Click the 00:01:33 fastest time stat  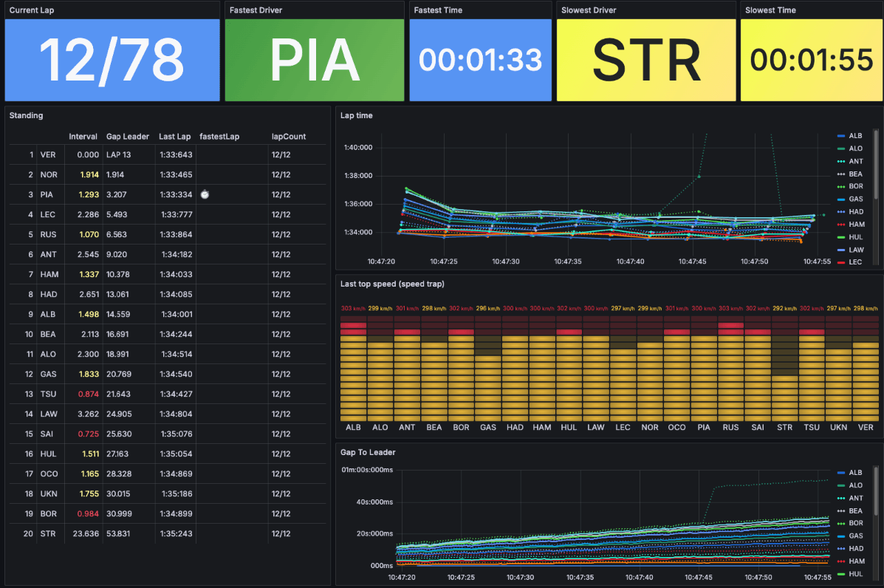pos(480,61)
